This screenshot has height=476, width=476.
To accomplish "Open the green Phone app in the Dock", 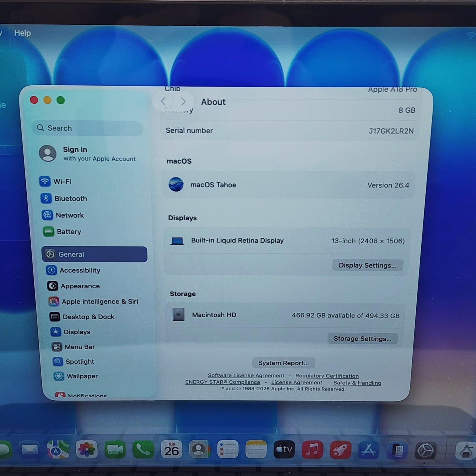I will 143,450.
